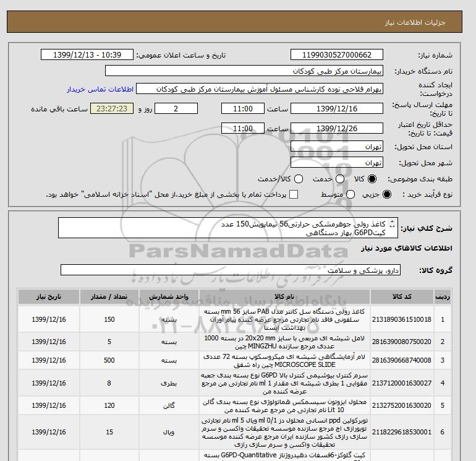This screenshot has width=476, height=461.
Task: Click the نام کالا column header
Action: pyautogui.click(x=284, y=296)
